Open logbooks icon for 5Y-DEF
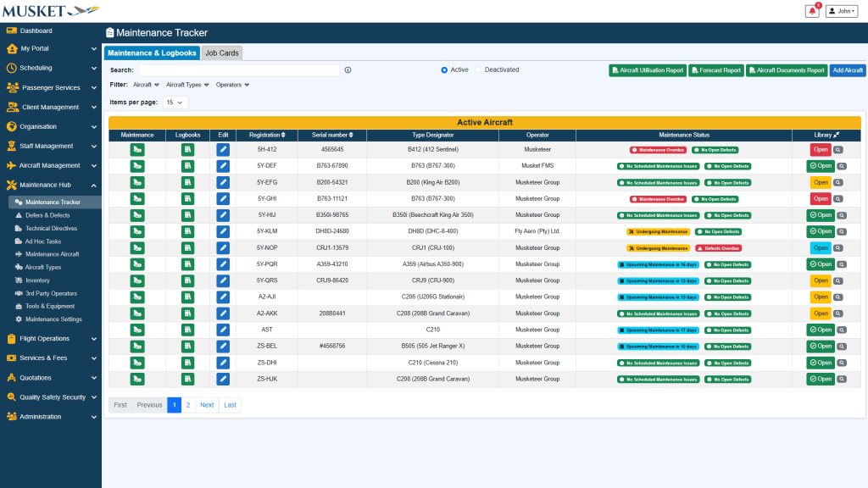The width and height of the screenshot is (868, 488). (187, 166)
